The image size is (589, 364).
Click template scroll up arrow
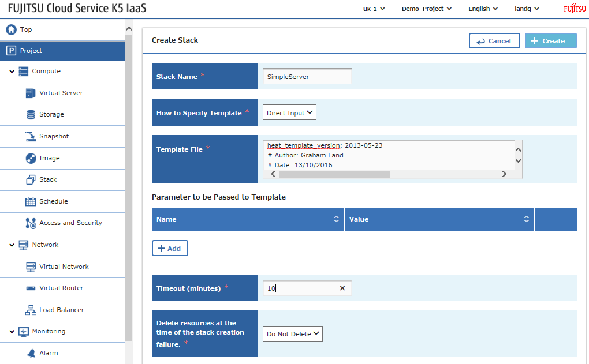[x=518, y=150]
